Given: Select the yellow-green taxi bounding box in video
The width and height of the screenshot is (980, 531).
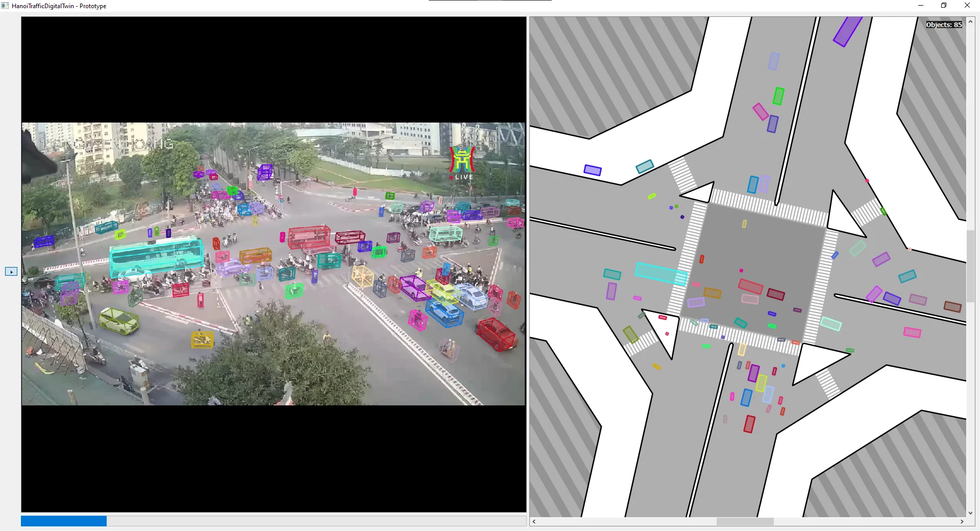Looking at the screenshot, I should [118, 321].
